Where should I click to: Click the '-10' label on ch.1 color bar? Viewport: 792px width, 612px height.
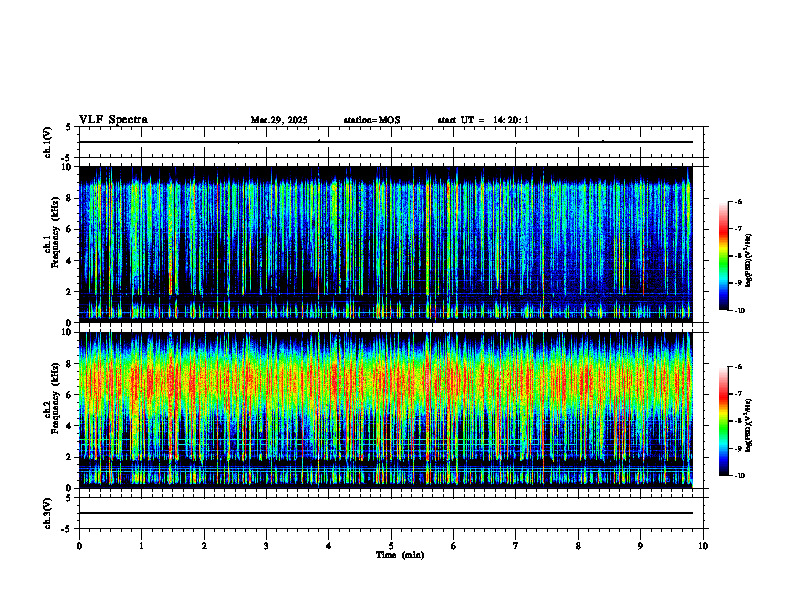(x=739, y=311)
